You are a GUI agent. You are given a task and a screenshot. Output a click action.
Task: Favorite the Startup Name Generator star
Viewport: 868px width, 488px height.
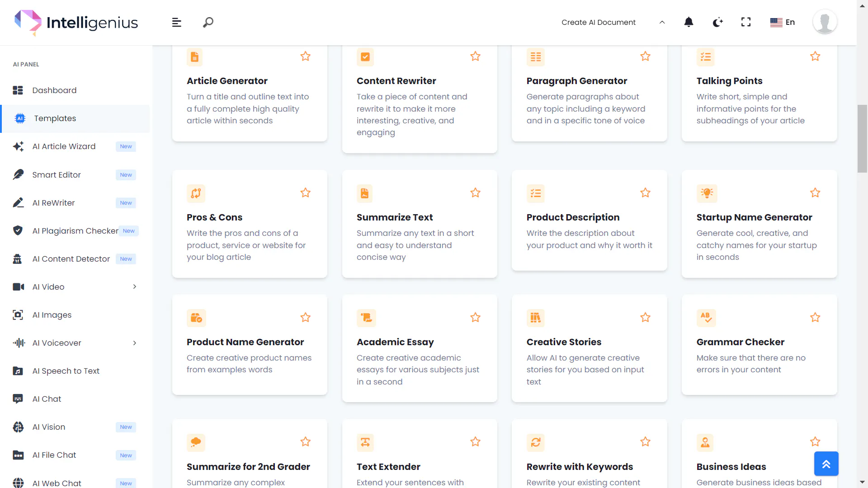coord(815,193)
